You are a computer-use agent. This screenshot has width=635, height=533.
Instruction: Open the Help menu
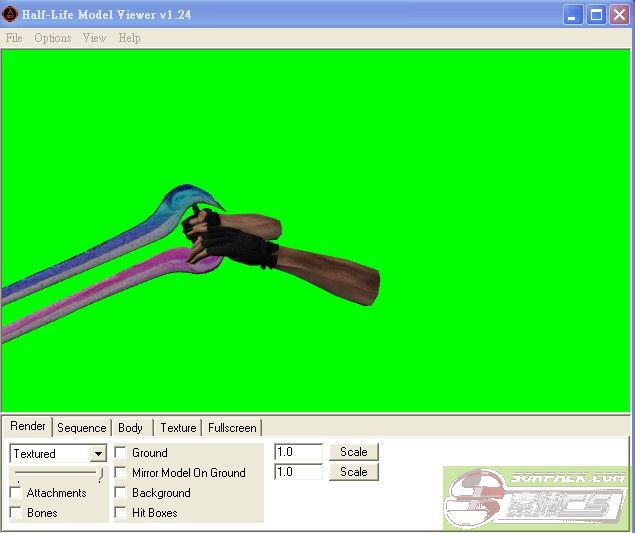pos(129,38)
